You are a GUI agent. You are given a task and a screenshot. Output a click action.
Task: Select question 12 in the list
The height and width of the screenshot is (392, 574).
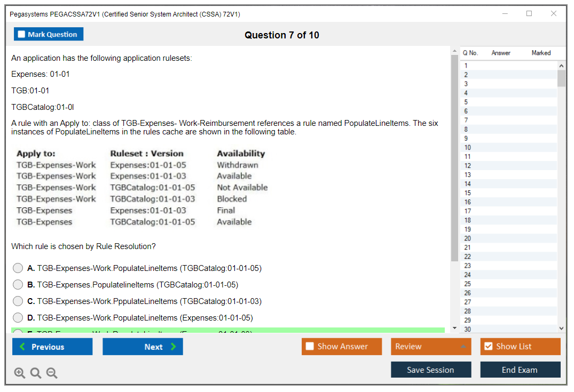[x=468, y=166]
